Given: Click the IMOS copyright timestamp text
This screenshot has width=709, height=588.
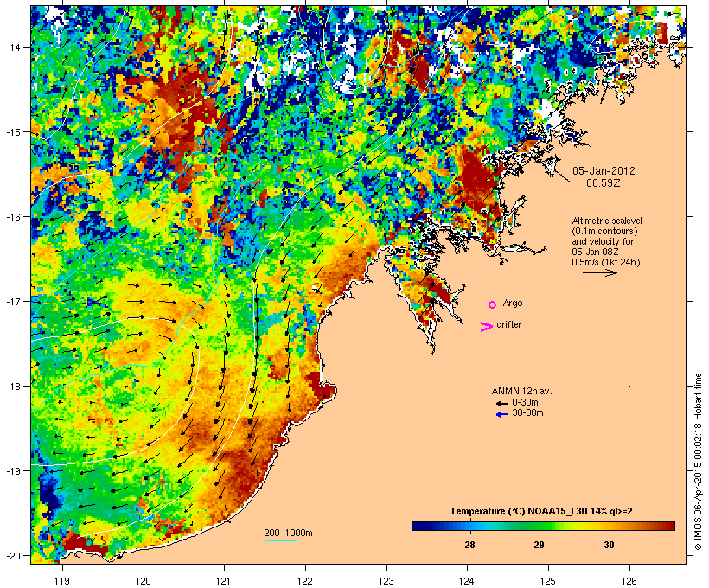Looking at the screenshot, I should 698,462.
